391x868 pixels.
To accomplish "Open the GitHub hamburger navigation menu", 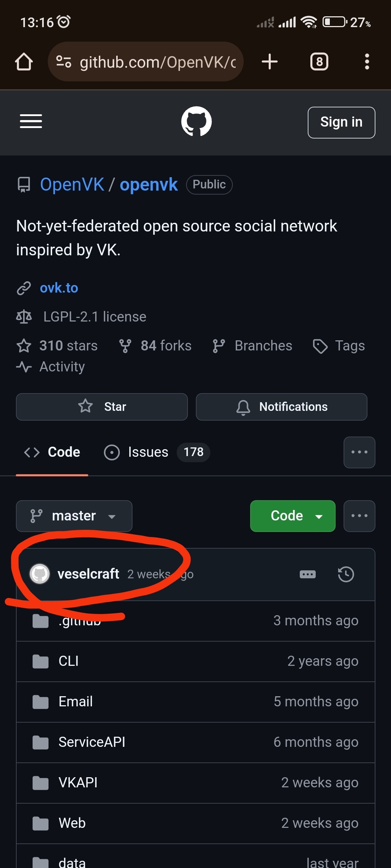I will (31, 121).
